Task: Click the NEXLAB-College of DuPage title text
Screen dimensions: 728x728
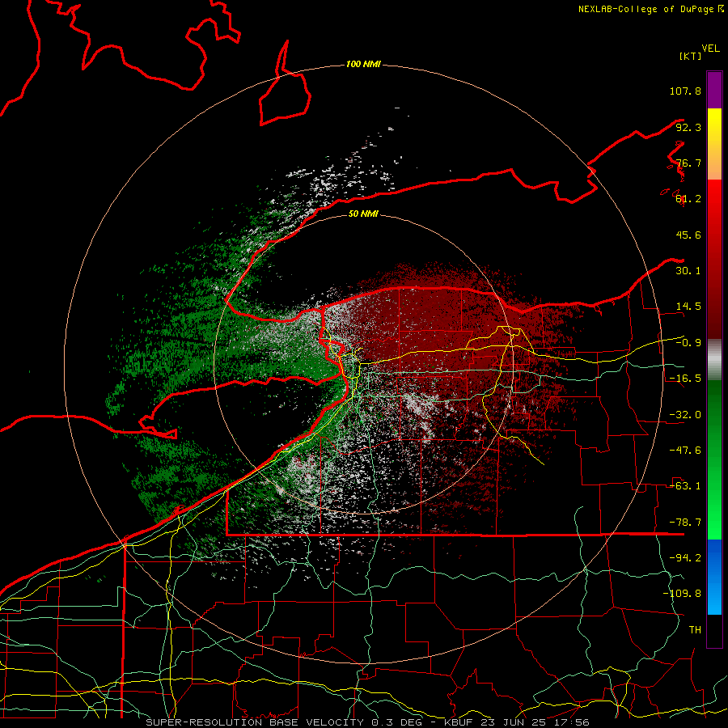Action: click(x=651, y=9)
